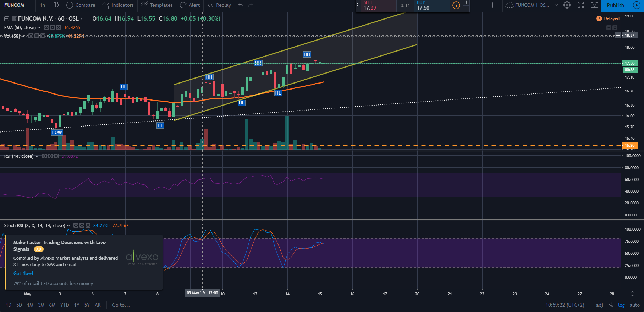Open the orange order info icon

coord(456,5)
